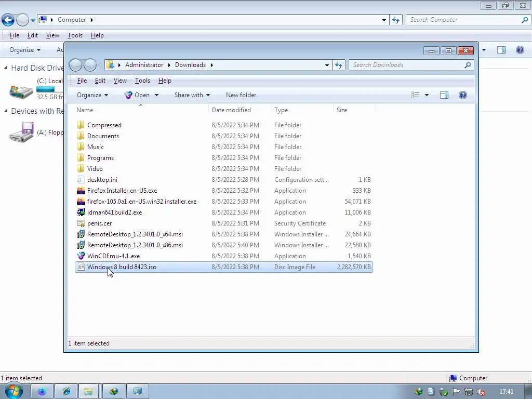Click the Change your view button icon
This screenshot has width=532, height=399.
(x=416, y=95)
